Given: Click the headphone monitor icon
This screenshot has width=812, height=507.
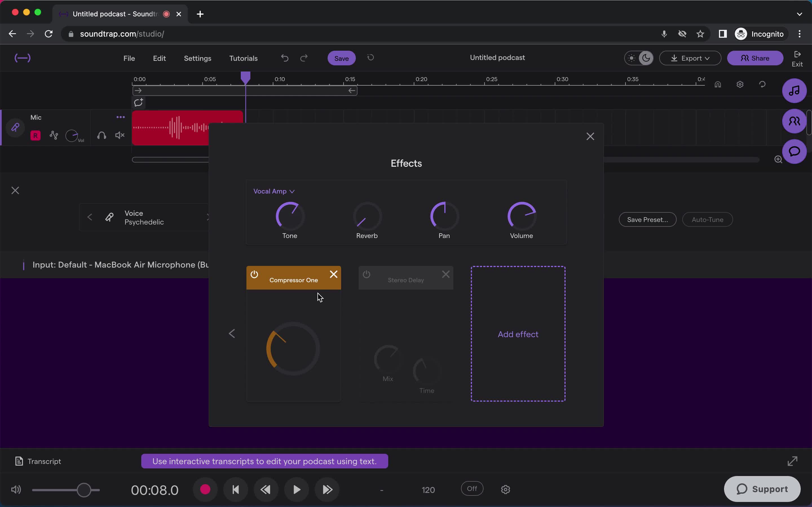Looking at the screenshot, I should [x=101, y=135].
